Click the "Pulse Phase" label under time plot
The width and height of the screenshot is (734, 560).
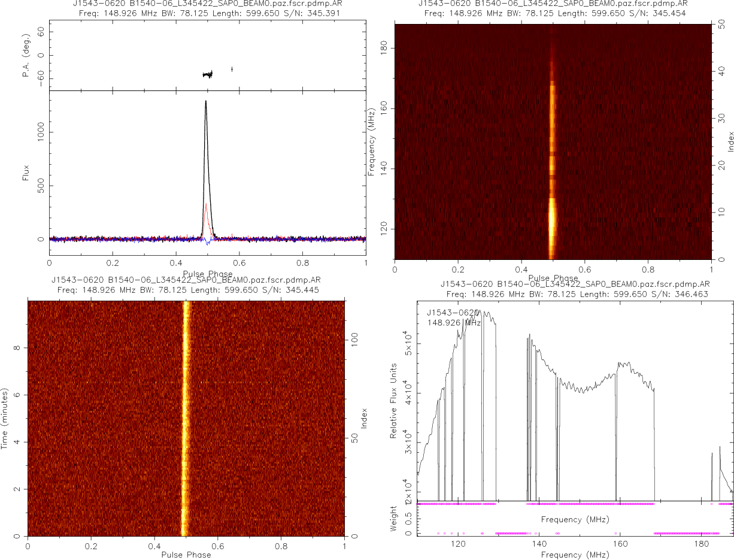point(186,555)
